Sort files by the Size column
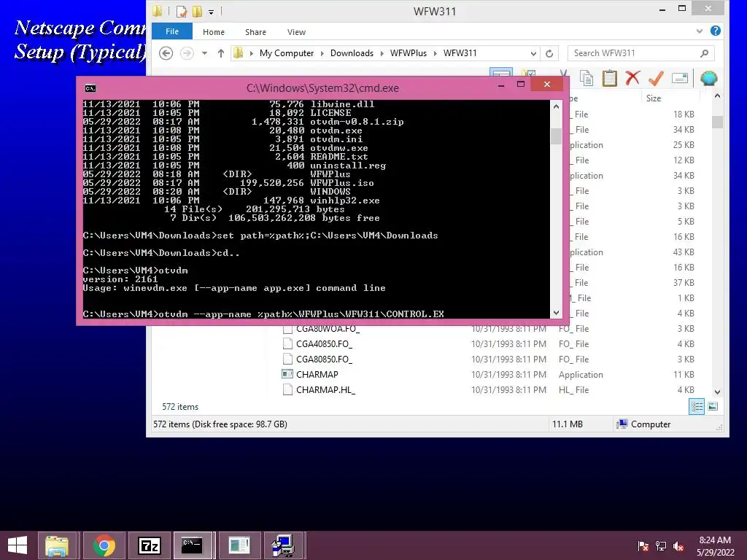 (x=653, y=98)
